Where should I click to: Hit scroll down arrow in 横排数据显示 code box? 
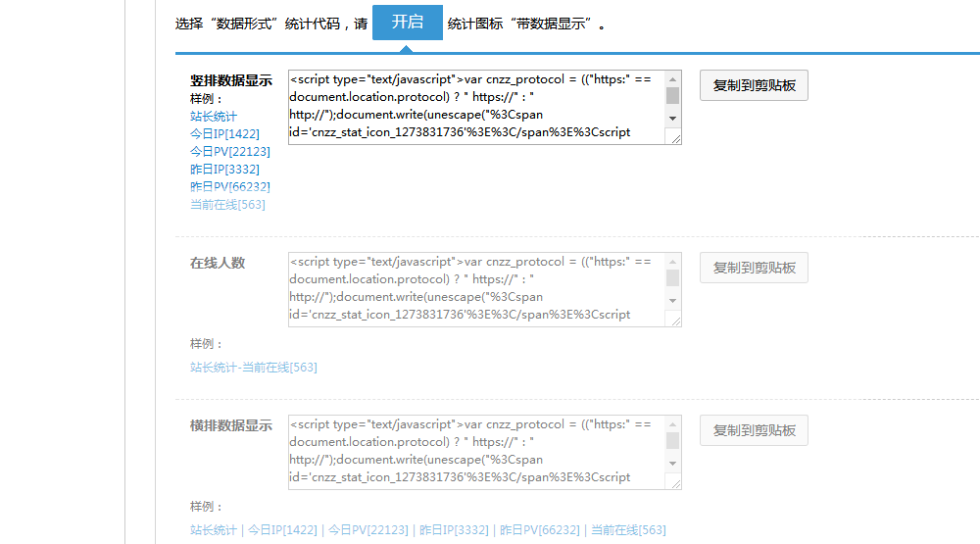pyautogui.click(x=672, y=464)
